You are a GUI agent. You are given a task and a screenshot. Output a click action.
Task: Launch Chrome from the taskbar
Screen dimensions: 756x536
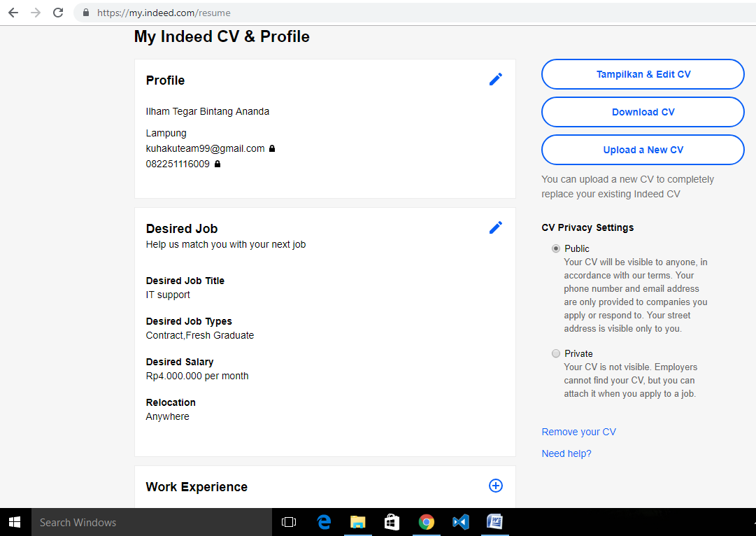pos(426,522)
